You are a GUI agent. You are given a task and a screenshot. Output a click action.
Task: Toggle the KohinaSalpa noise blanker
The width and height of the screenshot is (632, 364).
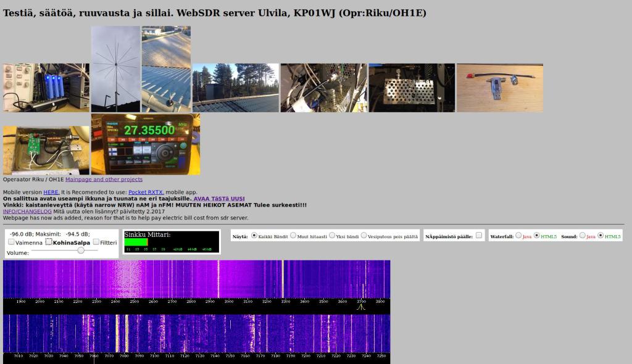pyautogui.click(x=48, y=241)
